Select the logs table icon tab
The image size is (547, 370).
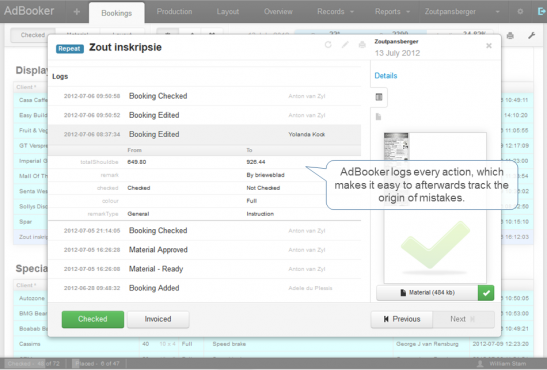(379, 97)
